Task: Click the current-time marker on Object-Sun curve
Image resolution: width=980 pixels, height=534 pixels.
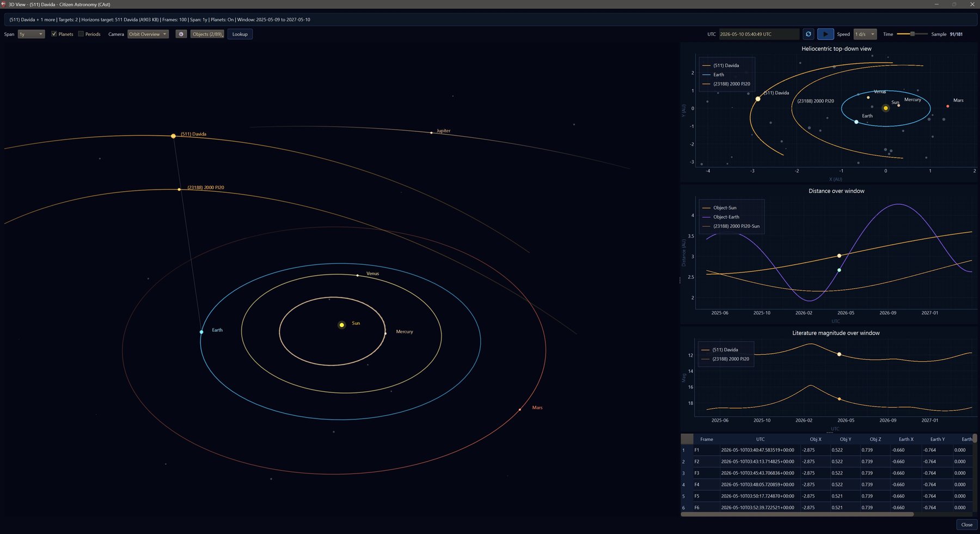Action: 839,256
